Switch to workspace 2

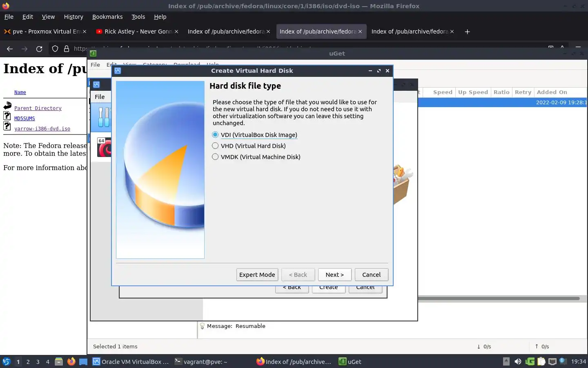coord(28,361)
